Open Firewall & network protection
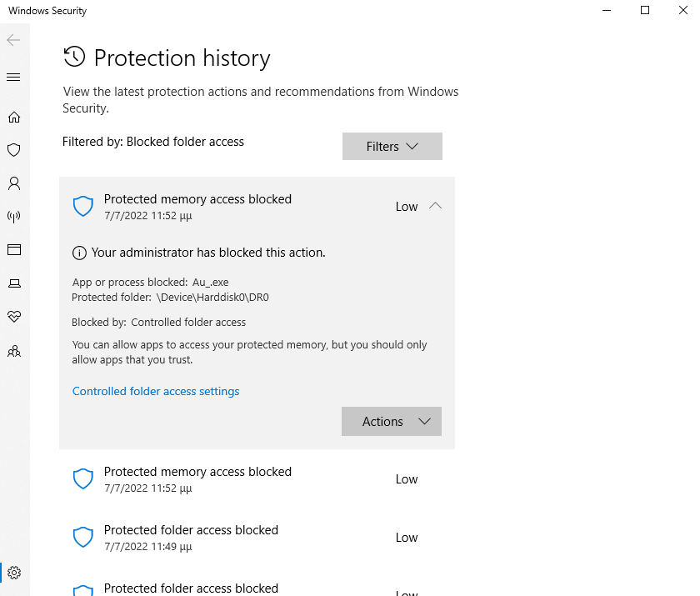This screenshot has width=700, height=596. tap(13, 217)
